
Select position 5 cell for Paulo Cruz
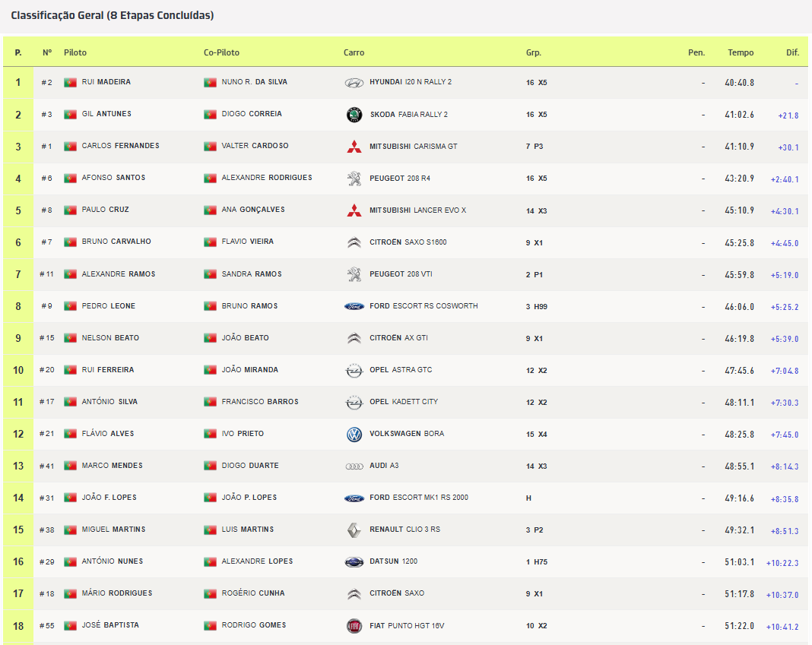18,210
